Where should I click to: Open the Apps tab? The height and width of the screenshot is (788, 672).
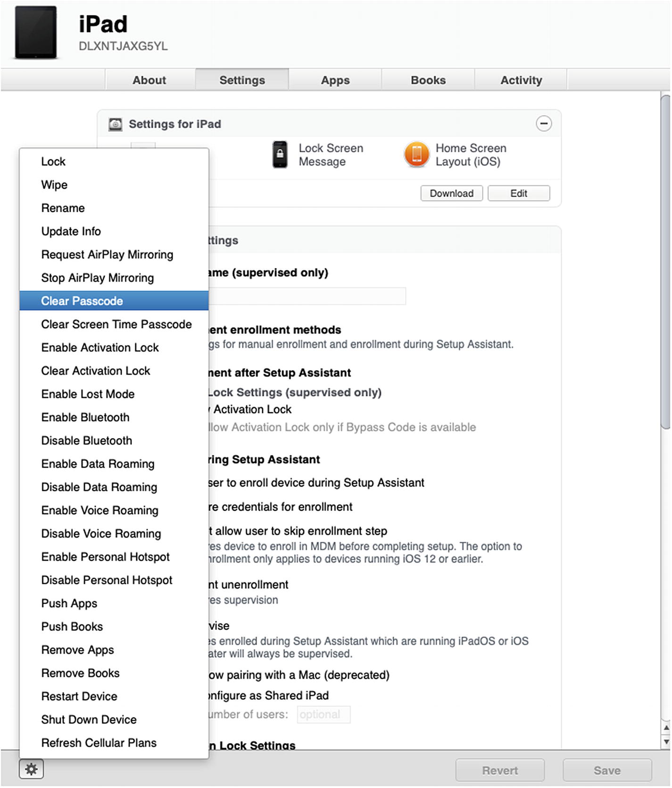click(x=335, y=80)
